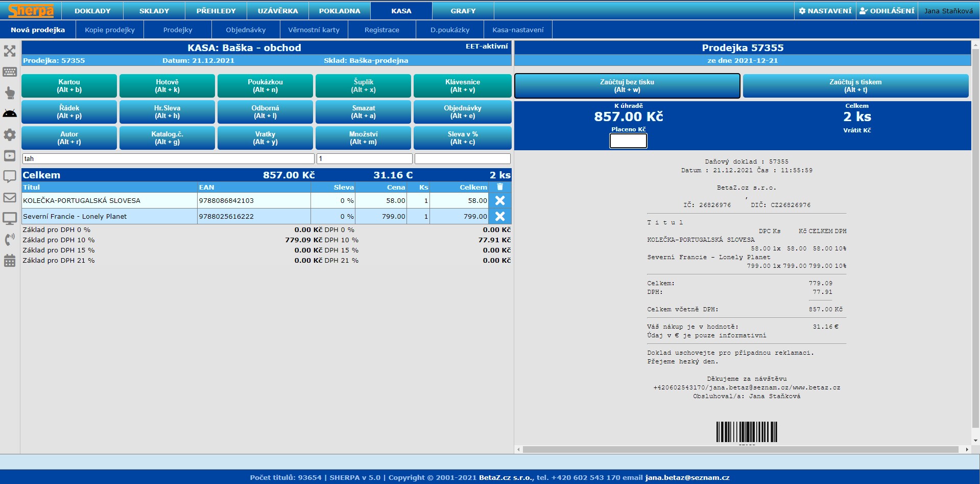Open the calendar icon in the sidebar
The width and height of the screenshot is (980, 484).
pyautogui.click(x=10, y=260)
